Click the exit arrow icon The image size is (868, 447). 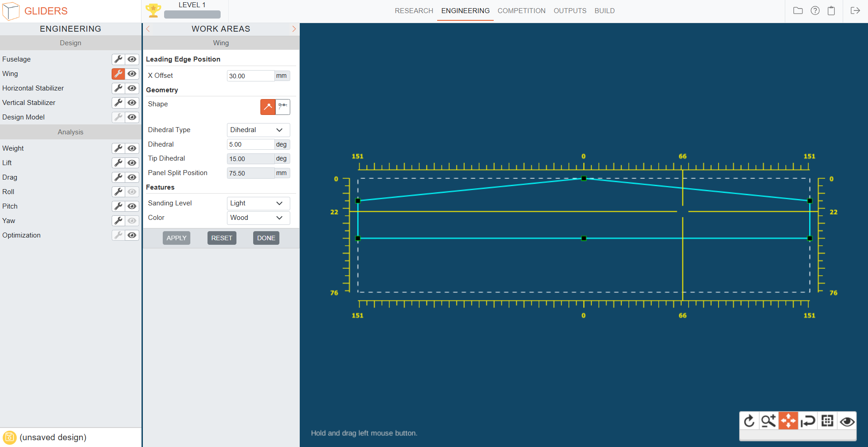coord(855,10)
